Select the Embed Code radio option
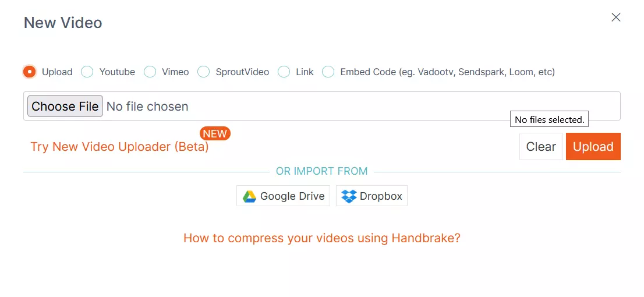Image resolution: width=644 pixels, height=297 pixels. [x=328, y=72]
